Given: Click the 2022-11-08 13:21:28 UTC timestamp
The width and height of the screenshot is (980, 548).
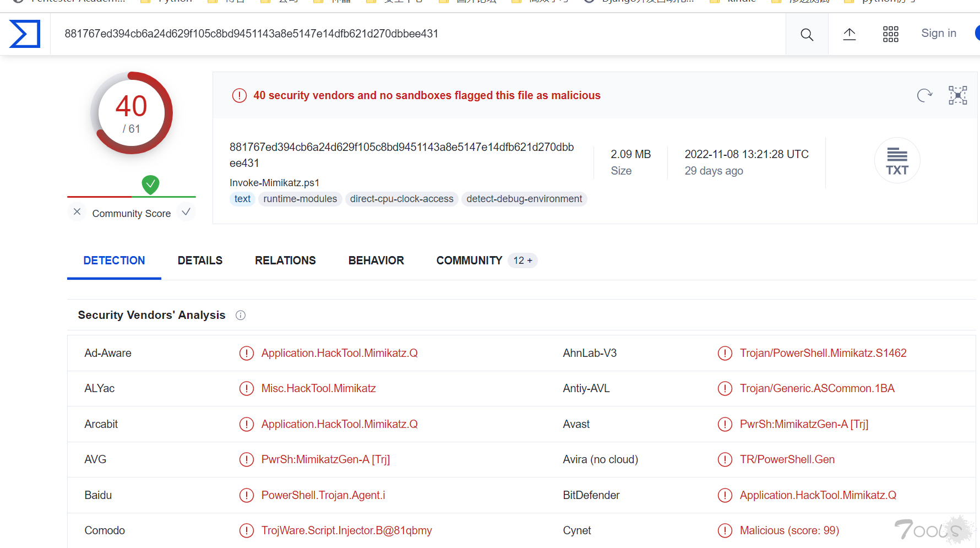Looking at the screenshot, I should [746, 154].
